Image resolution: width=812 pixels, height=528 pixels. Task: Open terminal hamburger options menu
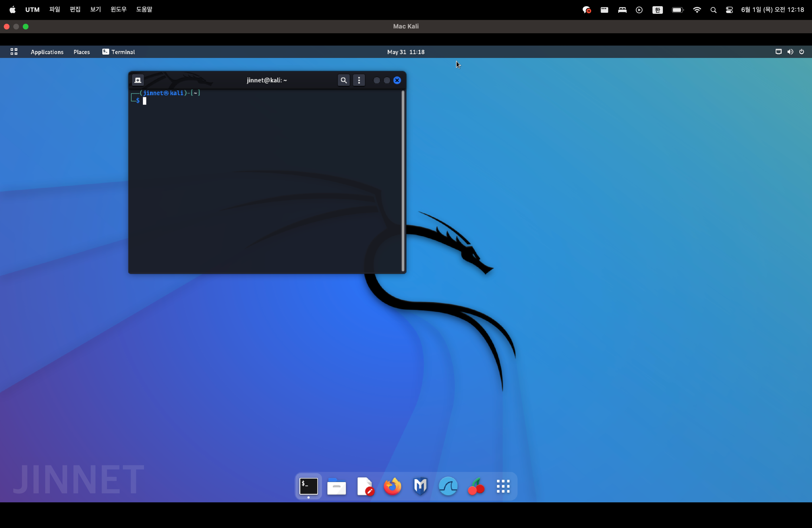pyautogui.click(x=359, y=80)
